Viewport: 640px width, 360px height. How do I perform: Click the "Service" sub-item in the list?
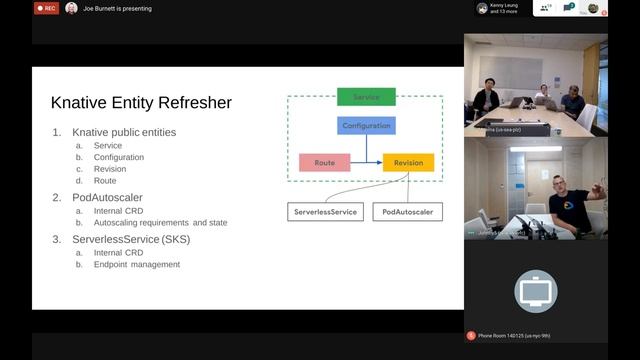click(108, 145)
